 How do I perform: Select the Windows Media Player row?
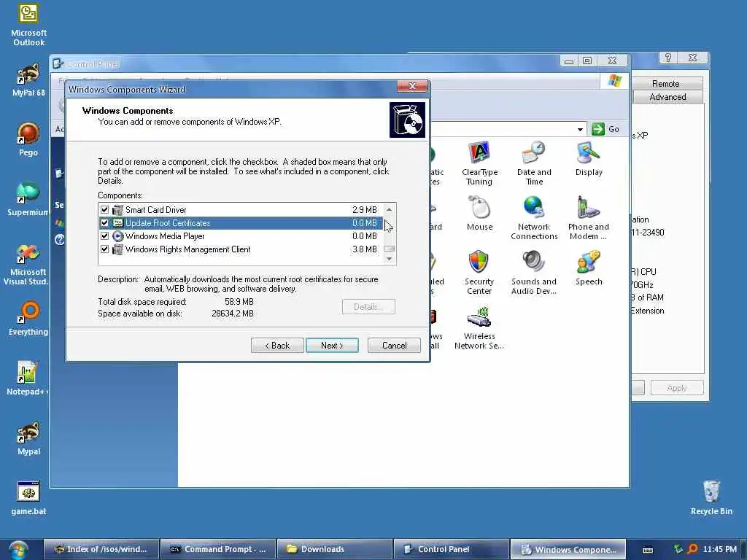(241, 236)
